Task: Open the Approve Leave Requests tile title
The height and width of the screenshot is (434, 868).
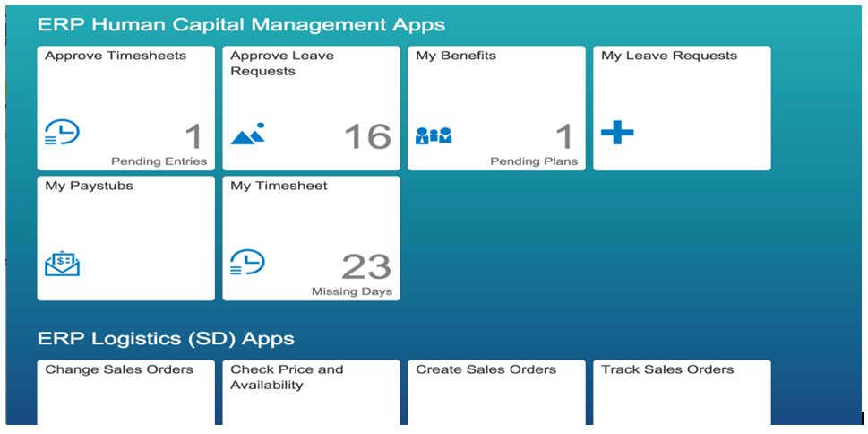Action: pyautogui.click(x=281, y=63)
